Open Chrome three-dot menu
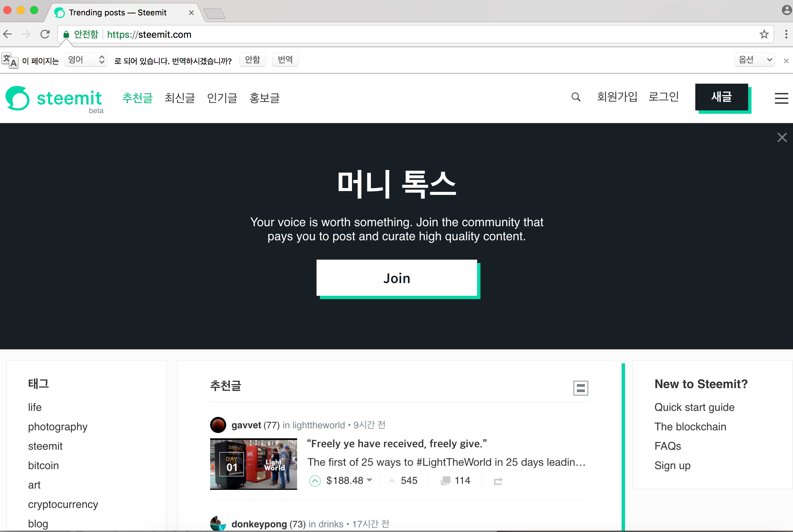This screenshot has width=793, height=532. pos(786,34)
